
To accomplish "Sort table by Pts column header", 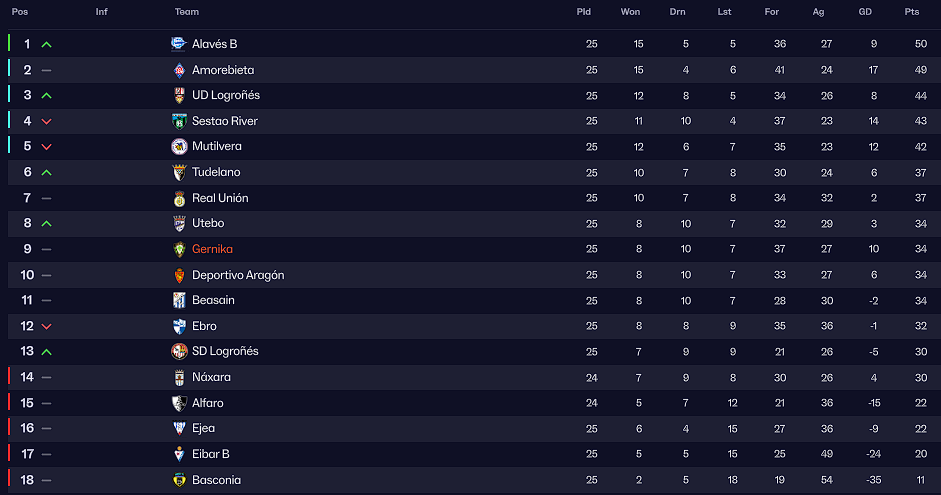I will (x=912, y=12).
